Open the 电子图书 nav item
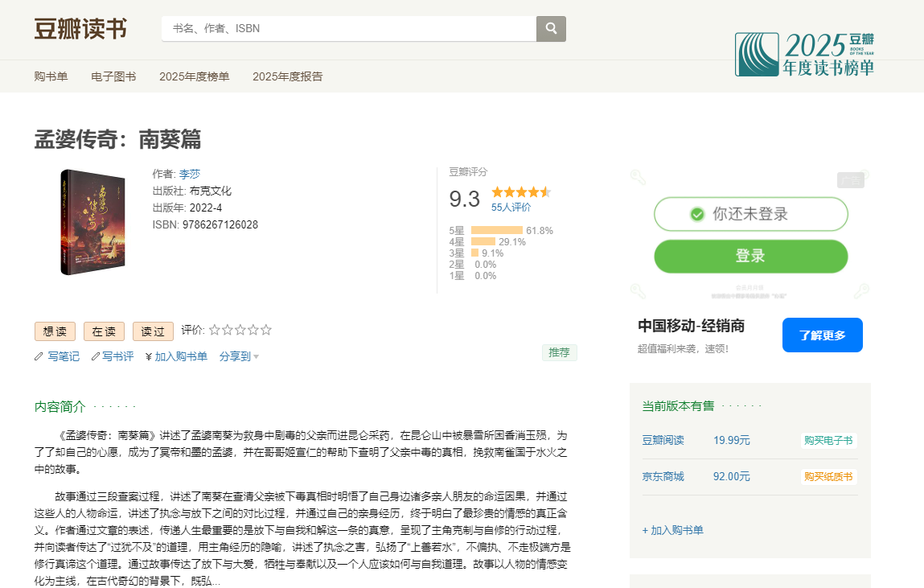 coord(113,76)
